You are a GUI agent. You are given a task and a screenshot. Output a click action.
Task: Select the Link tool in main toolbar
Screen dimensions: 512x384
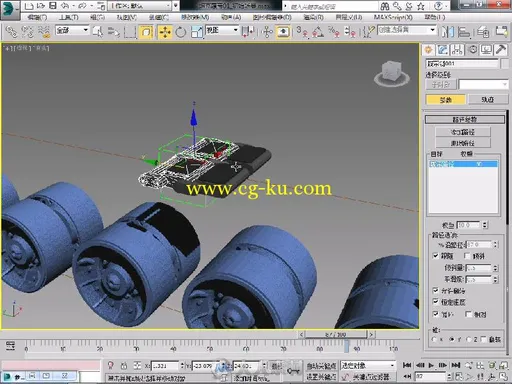coord(12,32)
